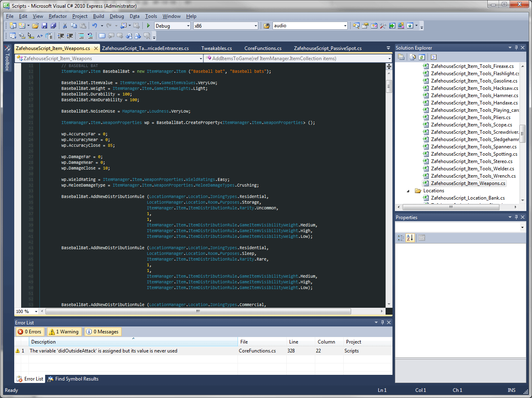Switch to the Tweakables.cs tab

click(216, 48)
